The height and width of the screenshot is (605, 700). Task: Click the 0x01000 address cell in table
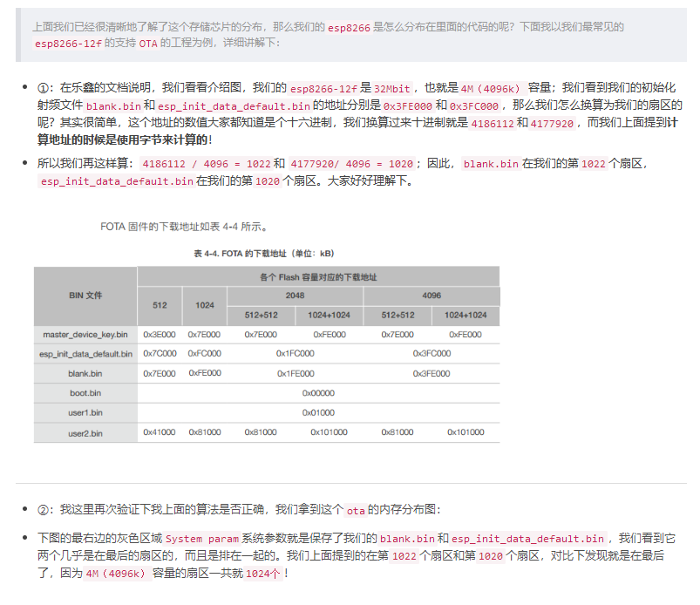click(318, 412)
